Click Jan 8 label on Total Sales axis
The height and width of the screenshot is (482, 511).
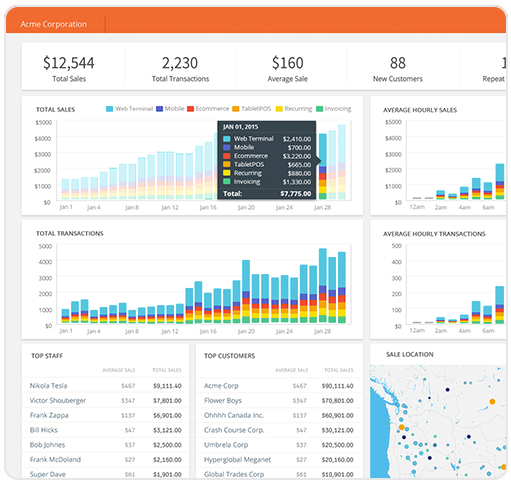point(132,207)
